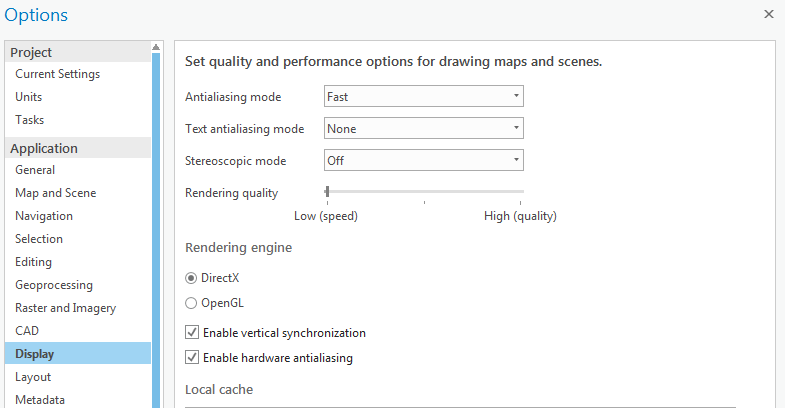The width and height of the screenshot is (785, 408).
Task: Open the Layout options page
Action: (x=33, y=377)
